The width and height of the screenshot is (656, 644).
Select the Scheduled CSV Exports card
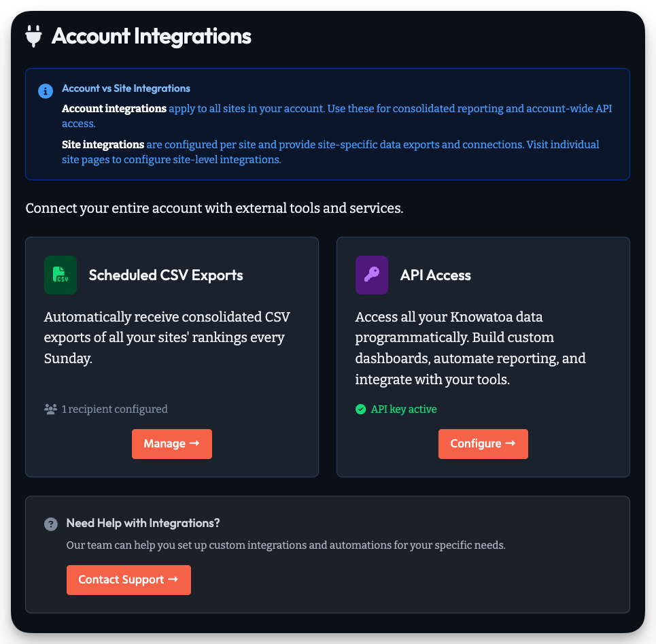tap(172, 356)
